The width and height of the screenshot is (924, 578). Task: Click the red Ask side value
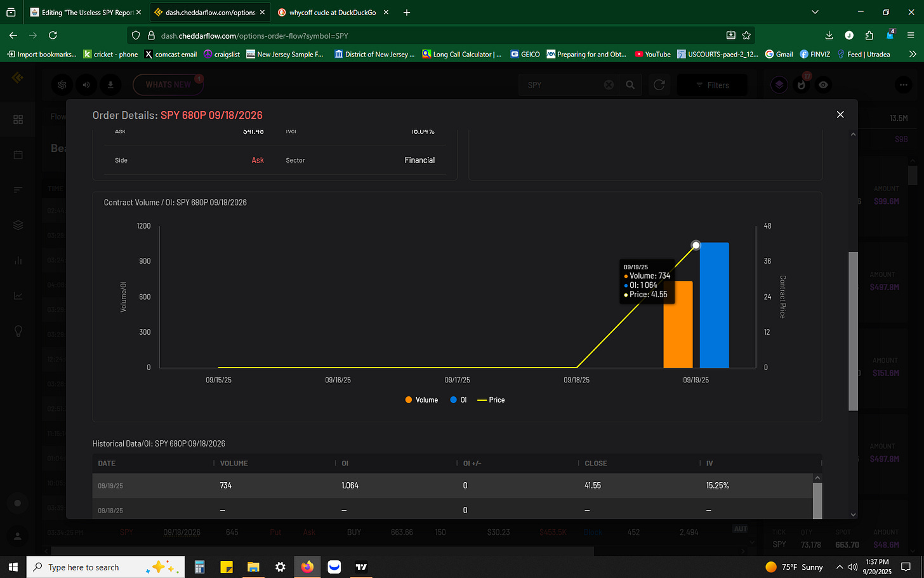tap(258, 160)
